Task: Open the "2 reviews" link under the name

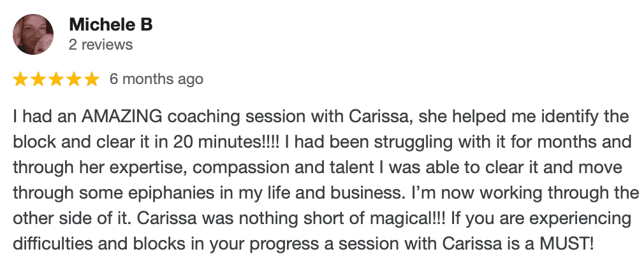Action: point(101,45)
